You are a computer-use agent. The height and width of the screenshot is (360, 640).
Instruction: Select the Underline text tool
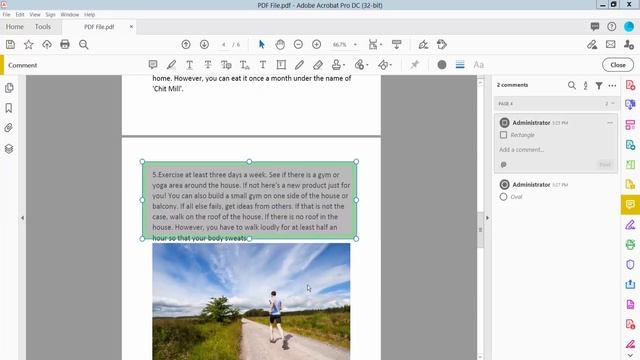pyautogui.click(x=189, y=65)
